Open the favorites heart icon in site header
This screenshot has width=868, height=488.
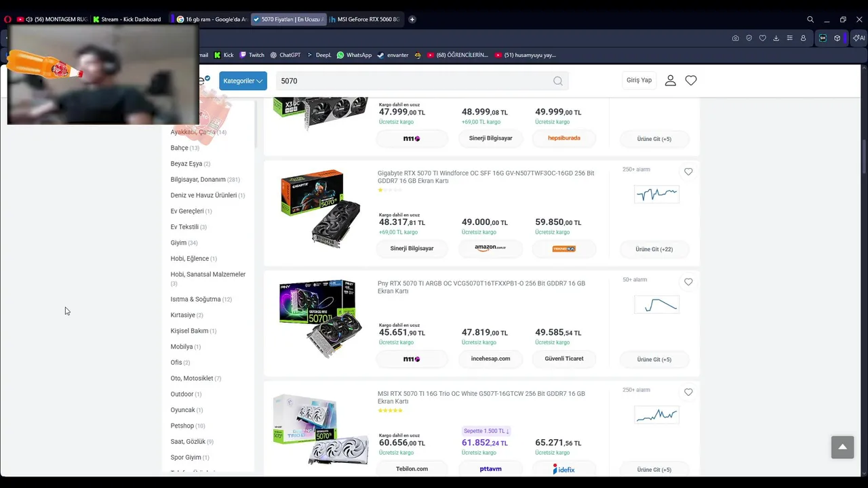[691, 80]
